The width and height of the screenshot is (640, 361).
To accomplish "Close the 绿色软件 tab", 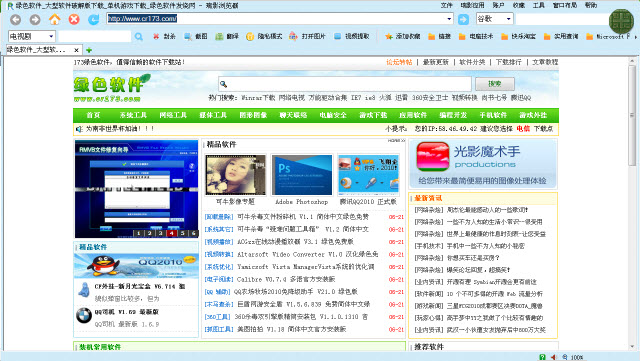I will (x=76, y=50).
